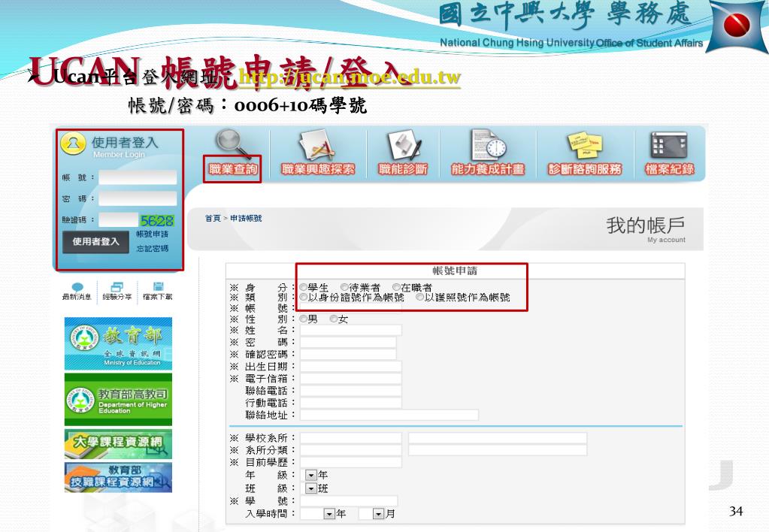Click the 驗證碼 captcha input field

tap(118, 219)
